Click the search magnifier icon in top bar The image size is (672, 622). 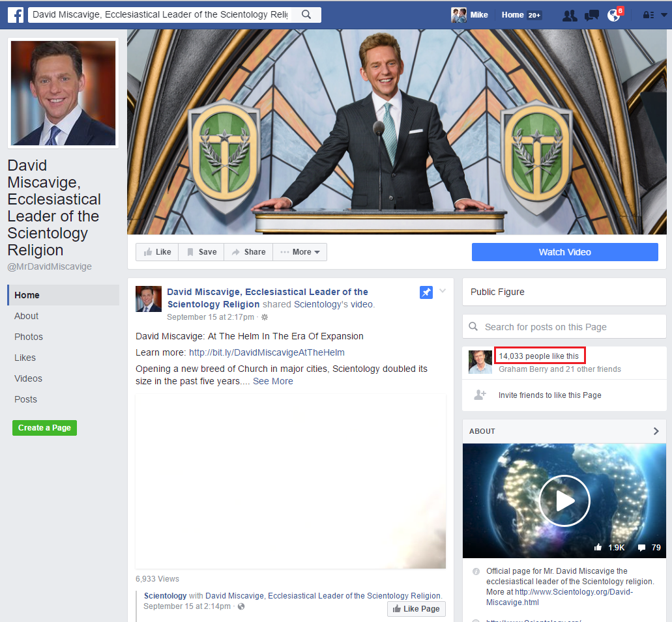click(x=306, y=14)
